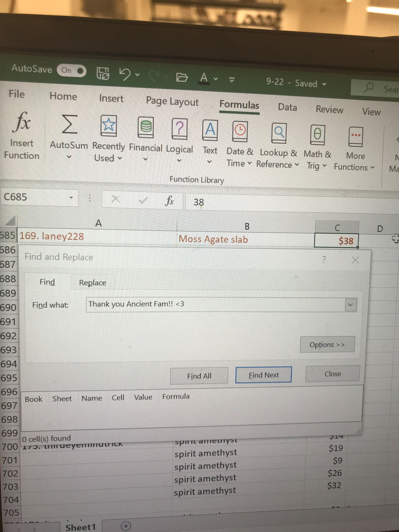This screenshot has width=399, height=532.
Task: Close the Find and Replace dialog with X
Action: coord(355,260)
